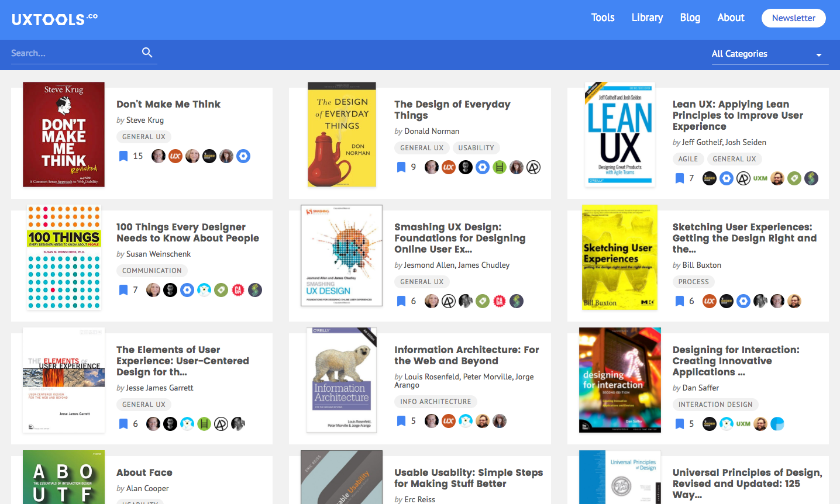Click the polar bear avatar on Information Architecture card
The height and width of the screenshot is (504, 840).
pos(466,421)
